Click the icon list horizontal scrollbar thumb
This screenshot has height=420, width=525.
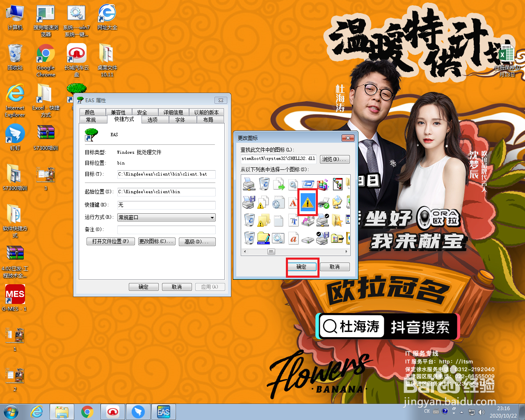(271, 252)
